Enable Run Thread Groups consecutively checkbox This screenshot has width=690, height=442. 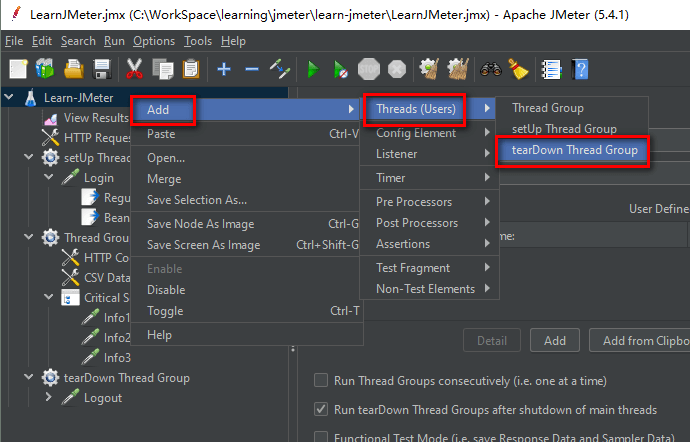pyautogui.click(x=321, y=380)
